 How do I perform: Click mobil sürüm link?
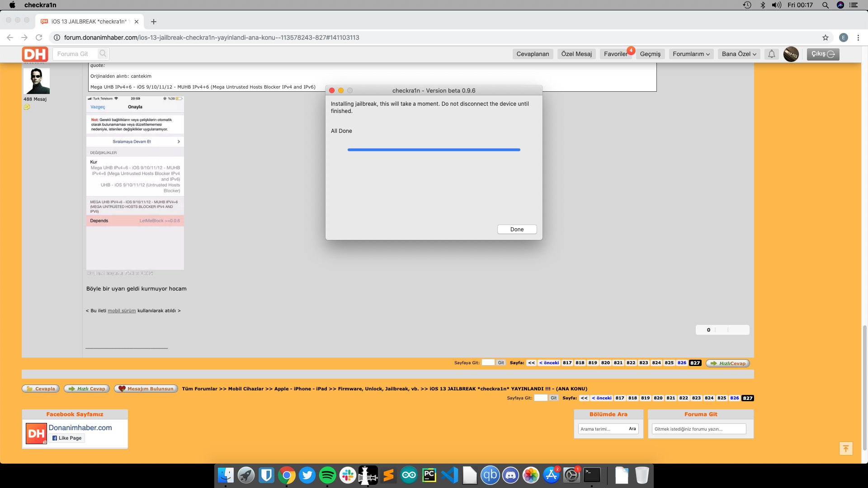122,311
